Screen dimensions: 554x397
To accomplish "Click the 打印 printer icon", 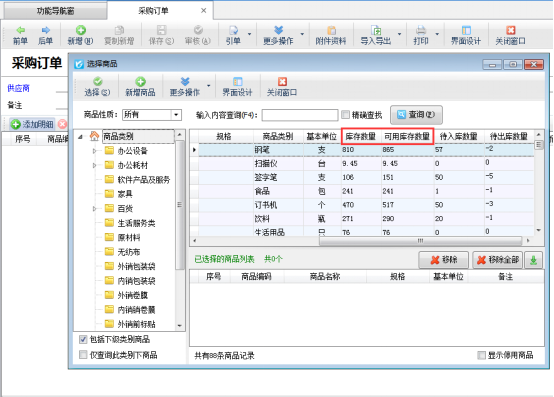I will (421, 30).
